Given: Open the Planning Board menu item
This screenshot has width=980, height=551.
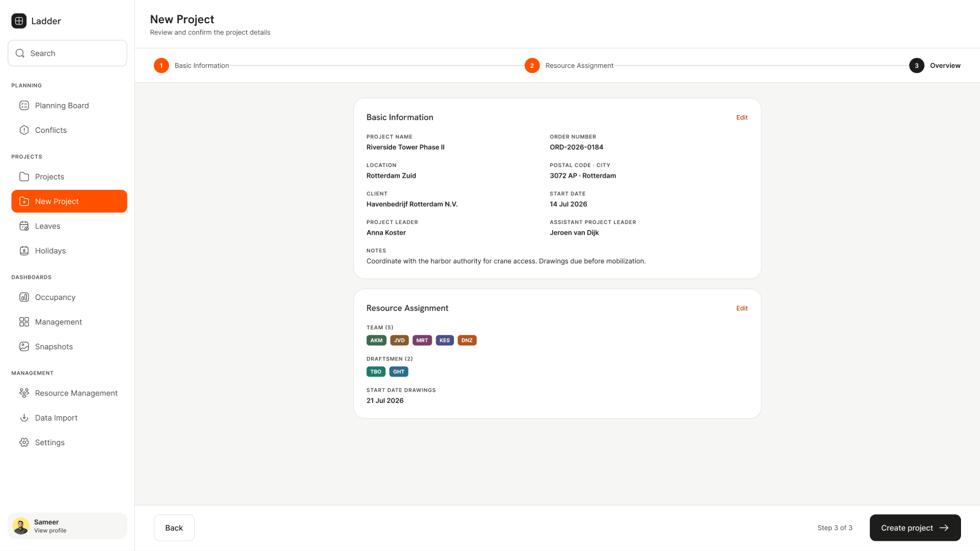Looking at the screenshot, I should coord(69,105).
